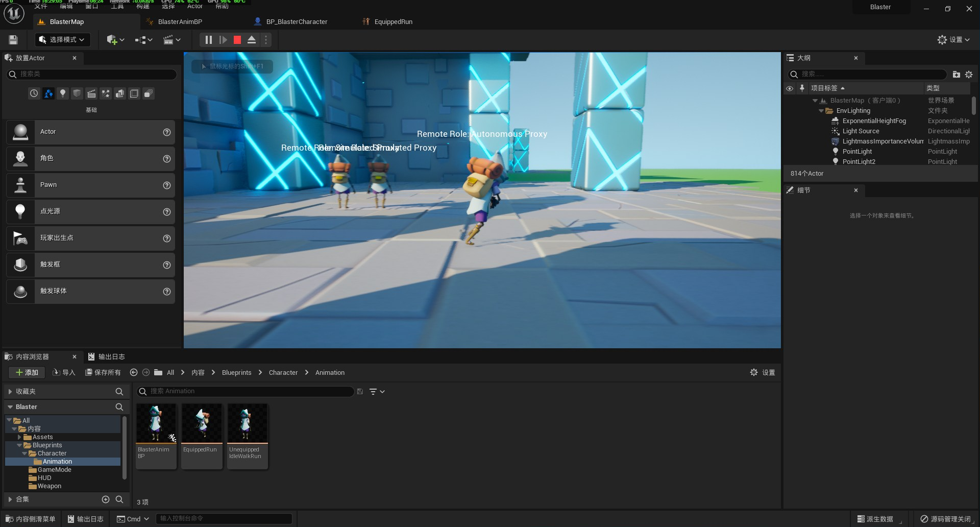Screen dimensions: 980x527
Task: Select the visual effects sparkles category
Action: 106,93
